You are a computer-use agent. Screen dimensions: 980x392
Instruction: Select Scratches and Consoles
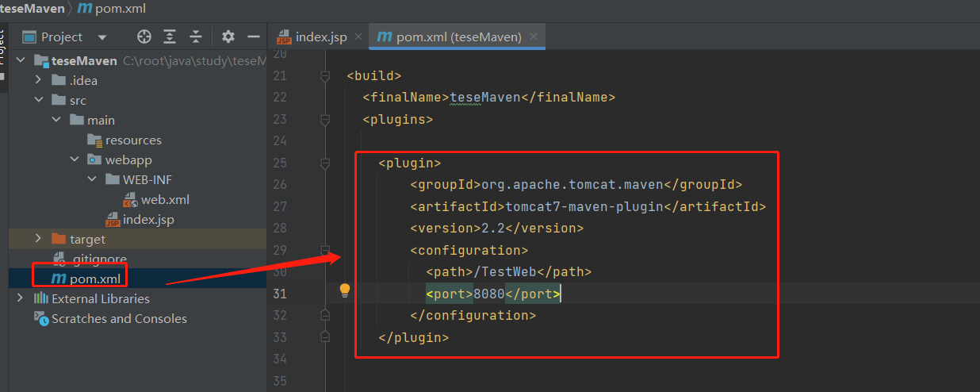[119, 318]
